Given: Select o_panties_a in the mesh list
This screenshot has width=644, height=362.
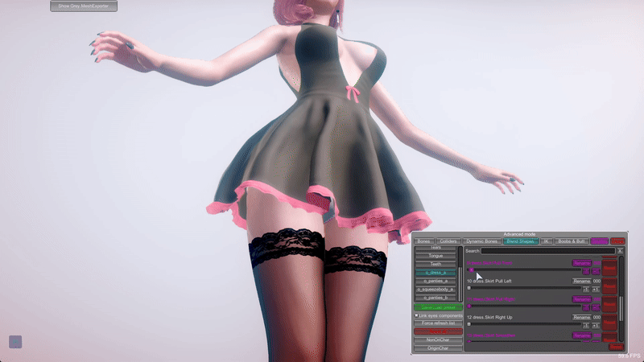Looking at the screenshot, I should click(x=436, y=281).
